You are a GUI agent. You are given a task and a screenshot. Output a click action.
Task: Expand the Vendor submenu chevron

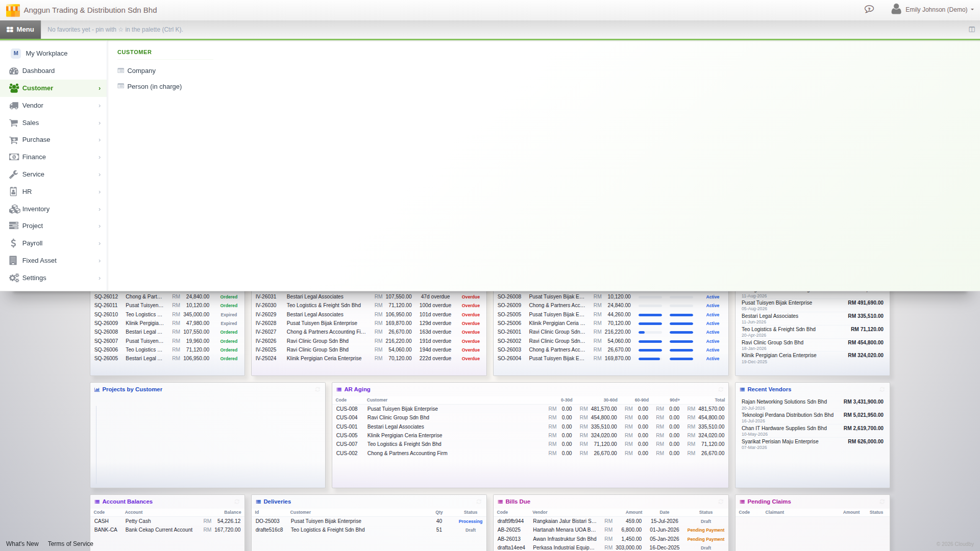[100, 106]
